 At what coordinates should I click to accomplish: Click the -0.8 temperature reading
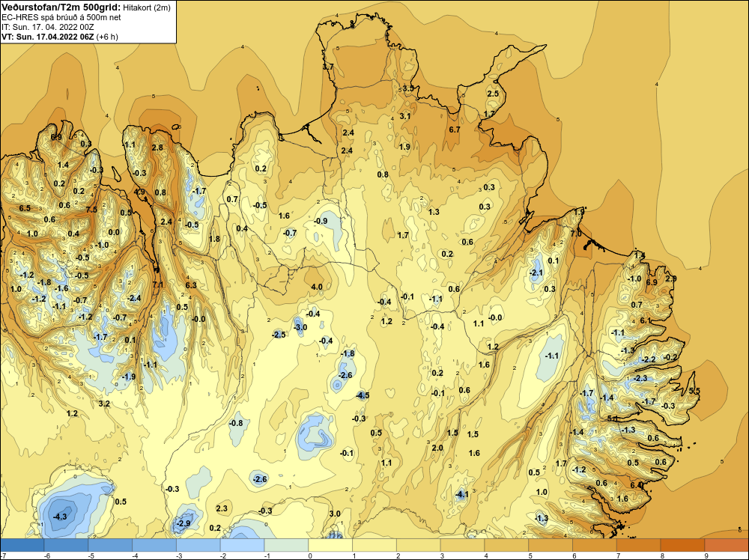[236, 423]
